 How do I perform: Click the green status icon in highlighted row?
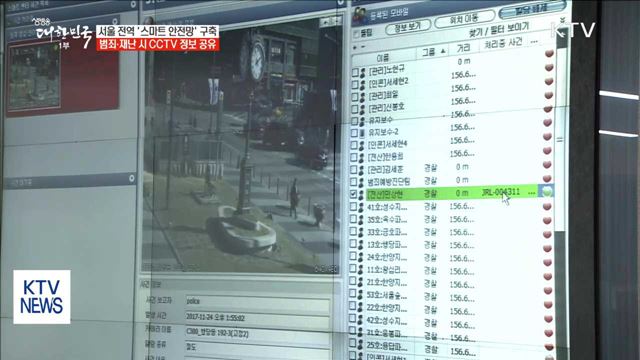(x=546, y=191)
